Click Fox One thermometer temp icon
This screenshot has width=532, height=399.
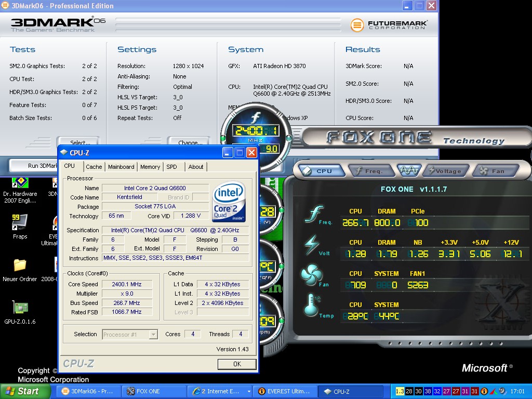pyautogui.click(x=312, y=305)
